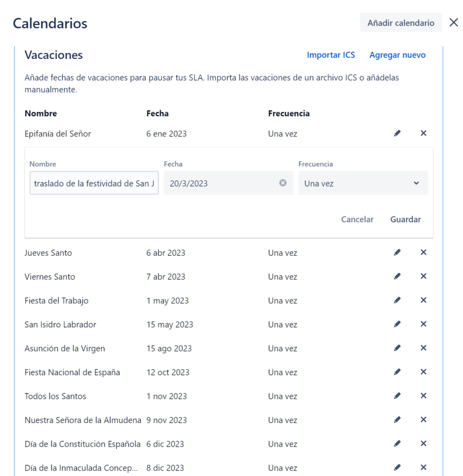Cancel editing the holiday entry
This screenshot has height=476, width=463.
tap(357, 219)
